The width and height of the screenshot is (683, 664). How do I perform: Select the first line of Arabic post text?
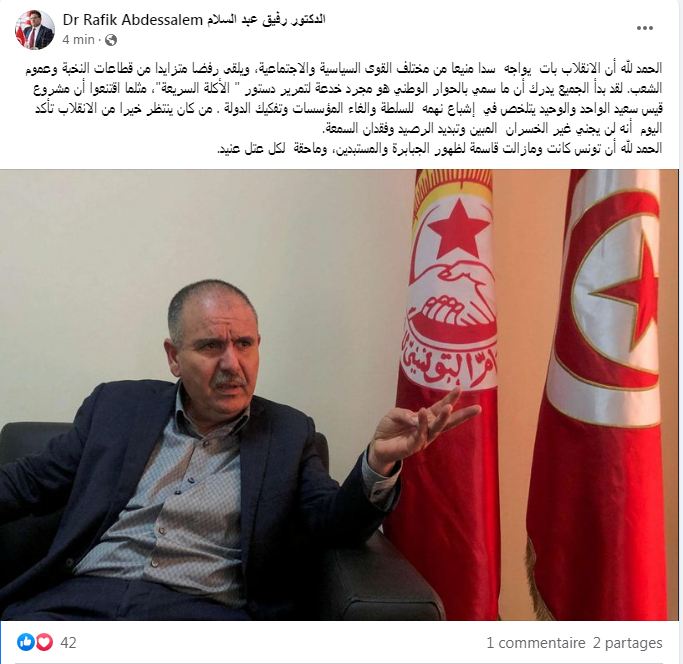[343, 68]
